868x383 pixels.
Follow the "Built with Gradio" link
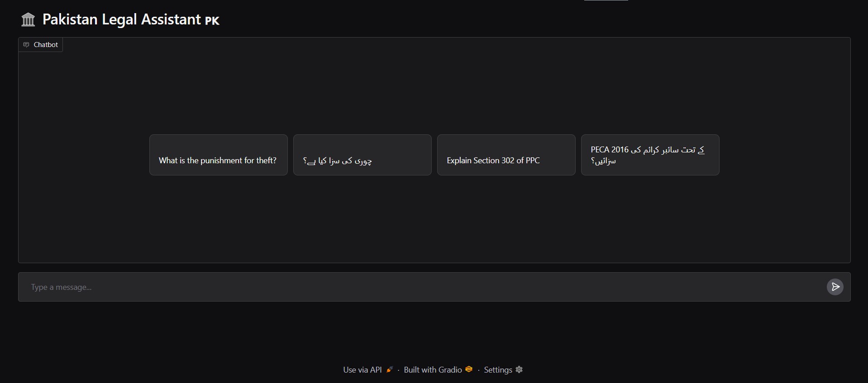coord(433,370)
